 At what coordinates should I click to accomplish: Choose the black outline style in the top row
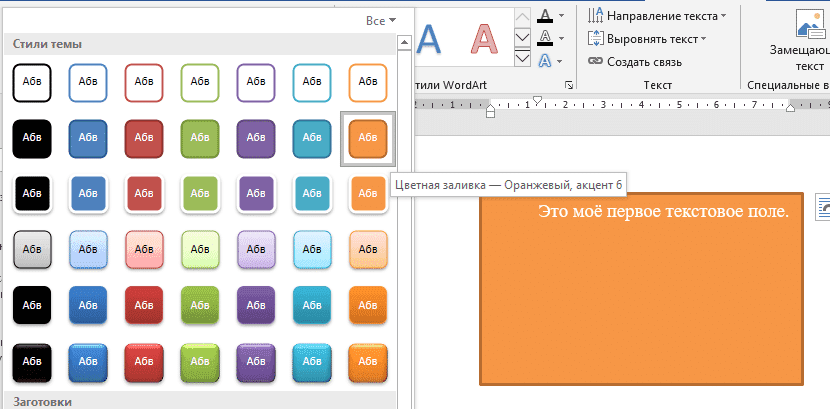[x=31, y=81]
